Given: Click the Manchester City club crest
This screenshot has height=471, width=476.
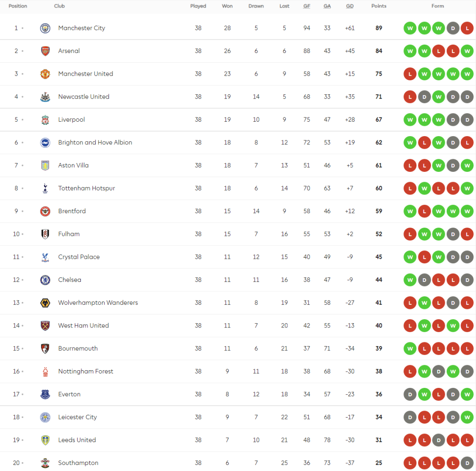Looking at the screenshot, I should (45, 28).
